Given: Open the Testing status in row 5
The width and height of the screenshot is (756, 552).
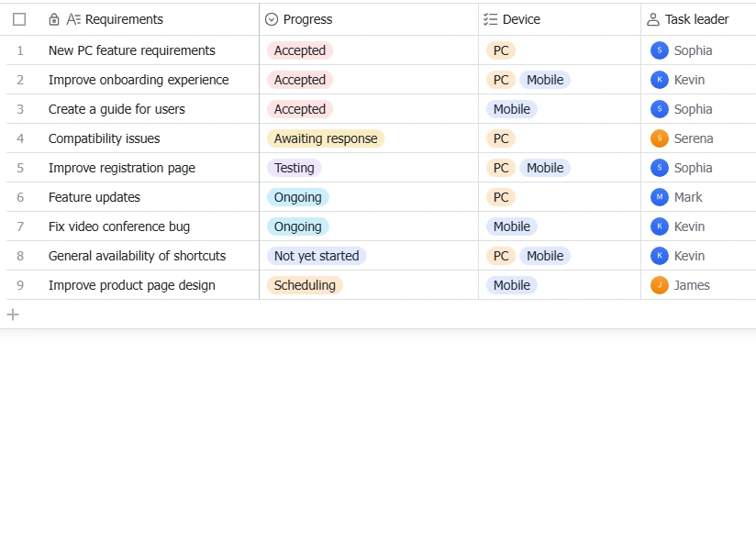Looking at the screenshot, I should click(x=295, y=168).
